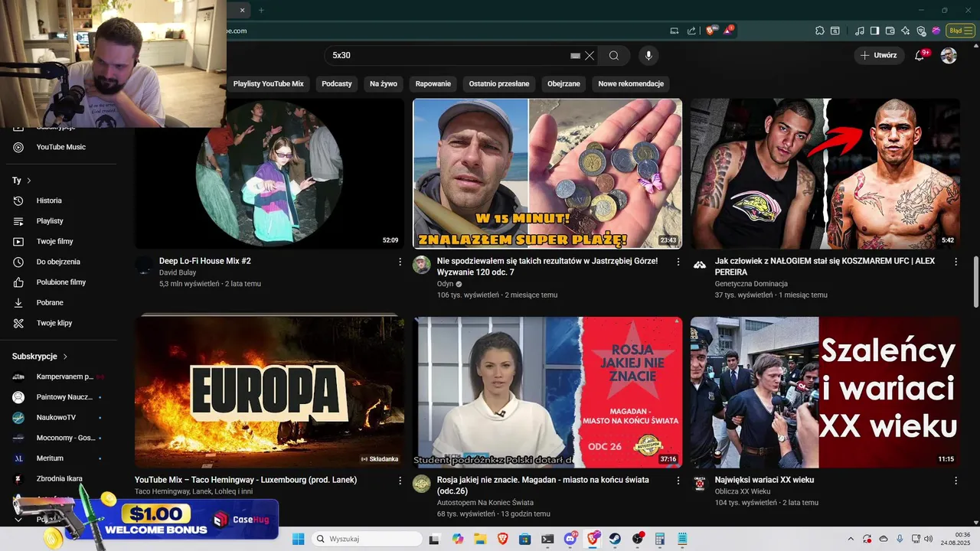
Task: Open the Błąd browser menu button
Action: tap(960, 31)
